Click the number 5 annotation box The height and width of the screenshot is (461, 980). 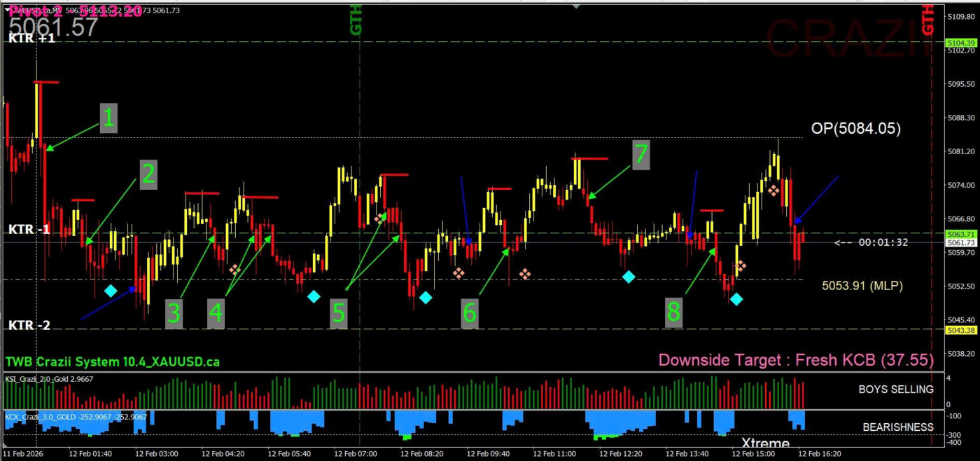pos(339,312)
